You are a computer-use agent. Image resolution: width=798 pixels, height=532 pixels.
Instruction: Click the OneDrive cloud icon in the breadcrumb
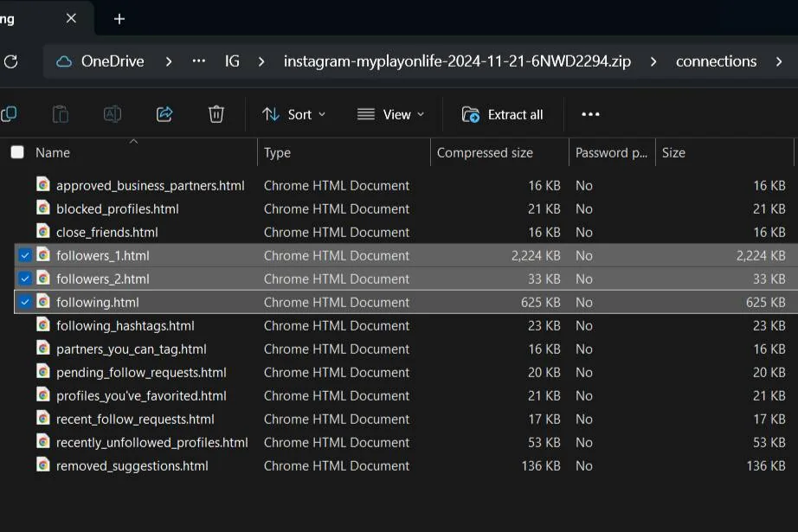coord(65,61)
